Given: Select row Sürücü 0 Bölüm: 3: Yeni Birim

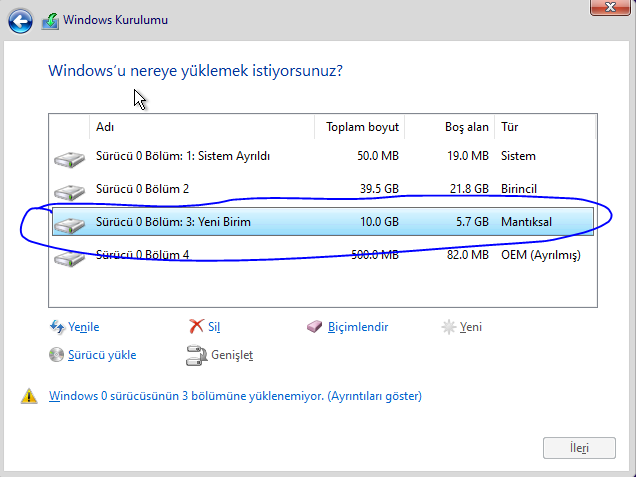Looking at the screenshot, I should [323, 221].
